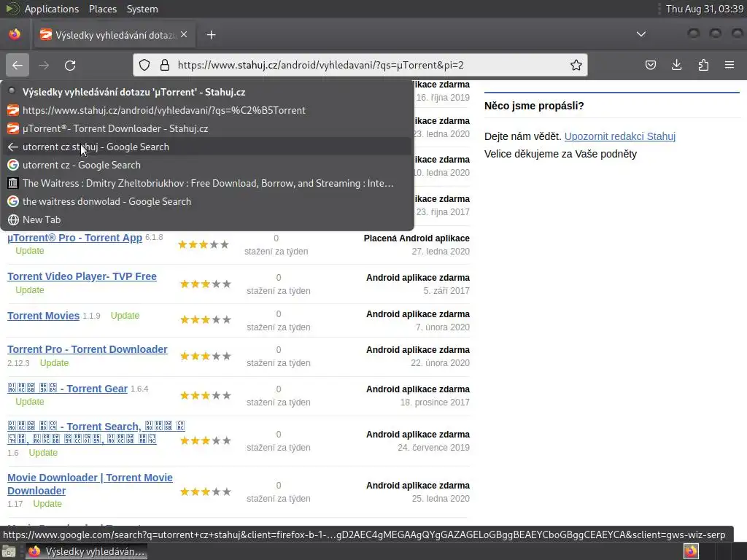747x560 pixels.
Task: Open Torrent Video Player- TVP Free link
Action: point(82,276)
